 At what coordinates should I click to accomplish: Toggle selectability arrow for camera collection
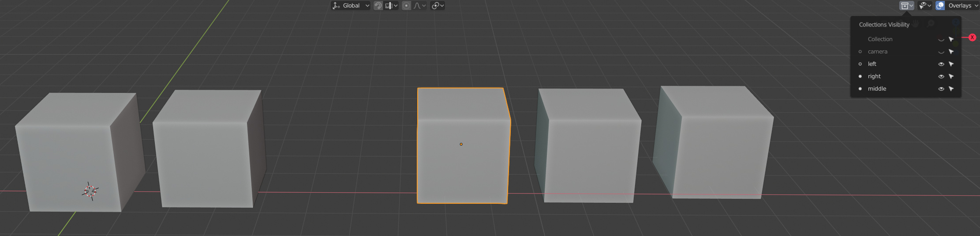(x=951, y=52)
